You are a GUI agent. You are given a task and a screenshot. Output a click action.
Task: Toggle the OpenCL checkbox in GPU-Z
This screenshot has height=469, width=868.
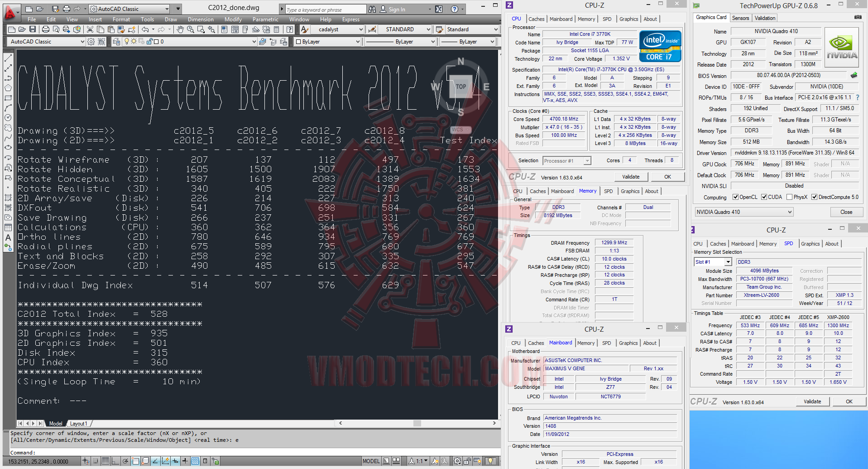click(735, 197)
